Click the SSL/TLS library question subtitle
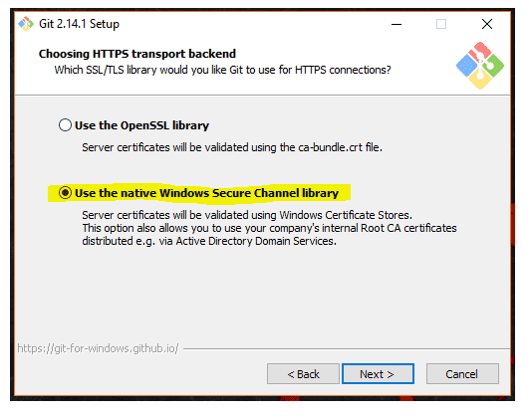 pyautogui.click(x=222, y=70)
